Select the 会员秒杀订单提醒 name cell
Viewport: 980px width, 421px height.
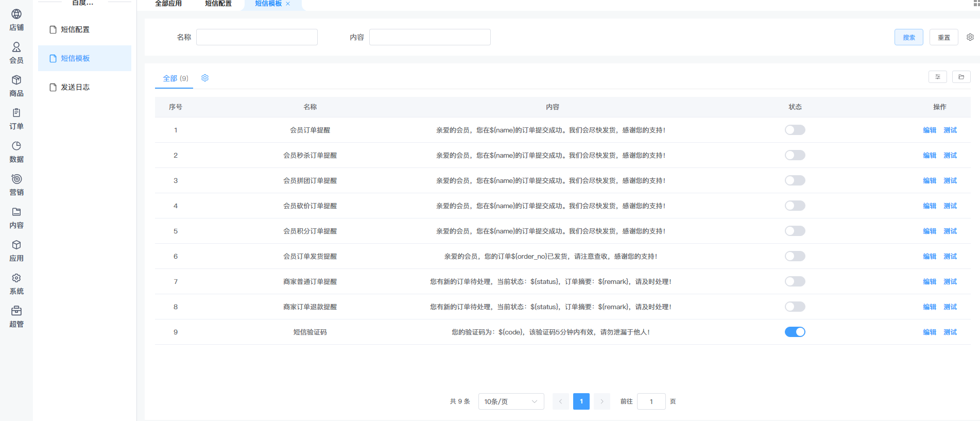point(310,155)
